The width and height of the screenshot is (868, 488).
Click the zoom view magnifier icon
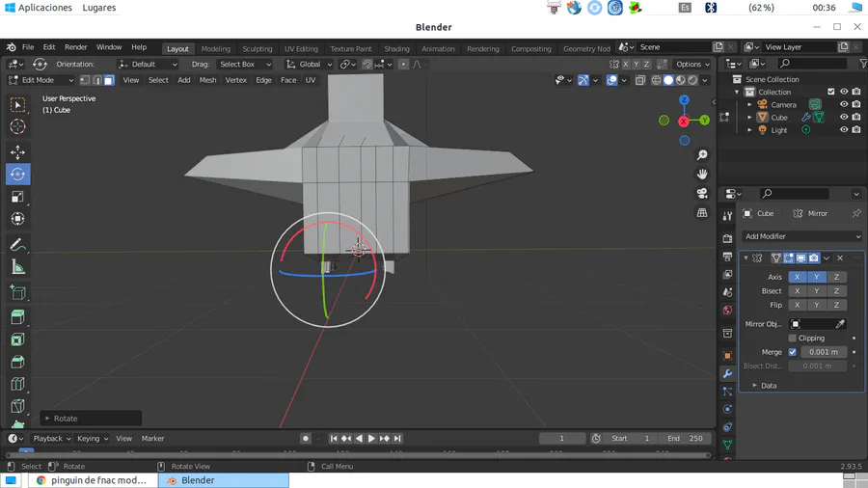[x=702, y=155]
